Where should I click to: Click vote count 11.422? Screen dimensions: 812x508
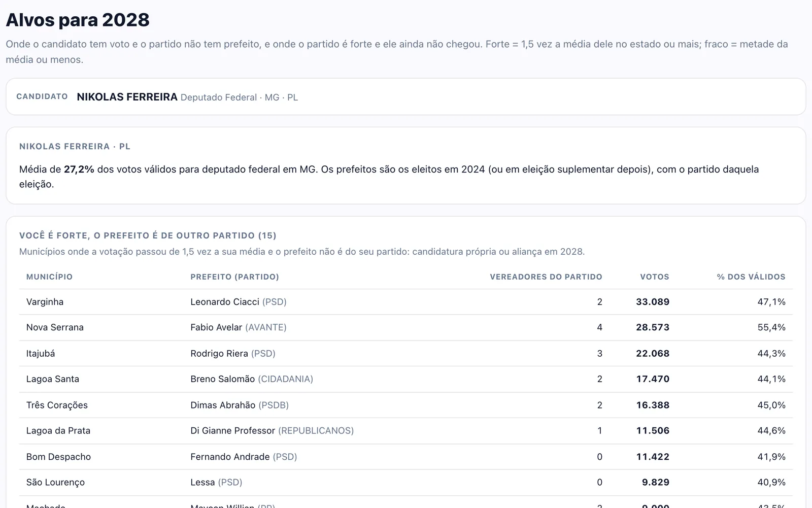point(653,457)
